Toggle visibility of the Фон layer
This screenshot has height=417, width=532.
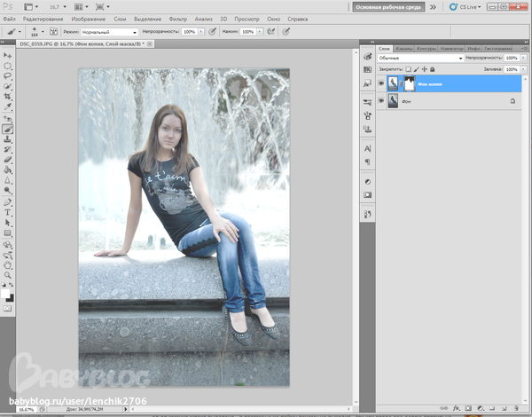pyautogui.click(x=381, y=102)
